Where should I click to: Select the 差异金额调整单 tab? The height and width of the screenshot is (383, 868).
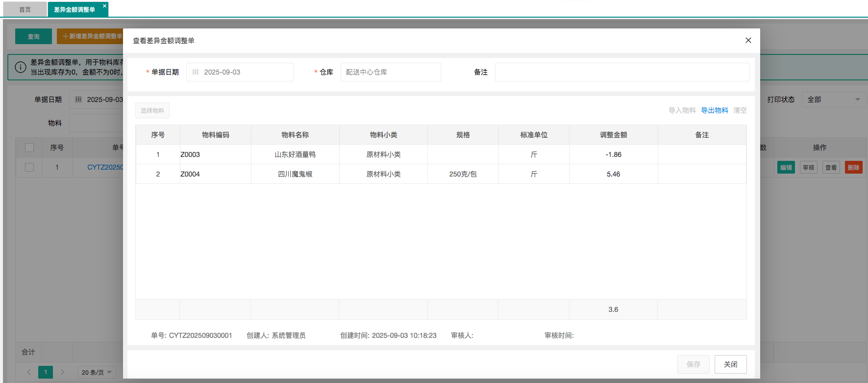pos(74,9)
